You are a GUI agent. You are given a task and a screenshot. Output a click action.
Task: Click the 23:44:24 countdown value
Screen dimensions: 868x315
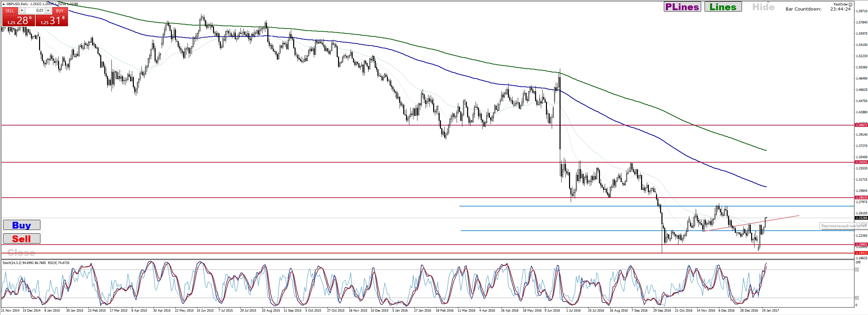pos(840,9)
